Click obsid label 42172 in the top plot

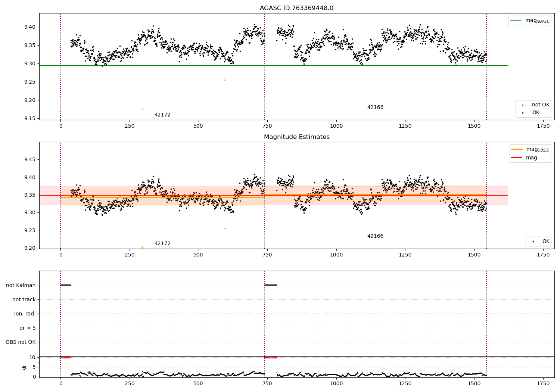tap(162, 115)
